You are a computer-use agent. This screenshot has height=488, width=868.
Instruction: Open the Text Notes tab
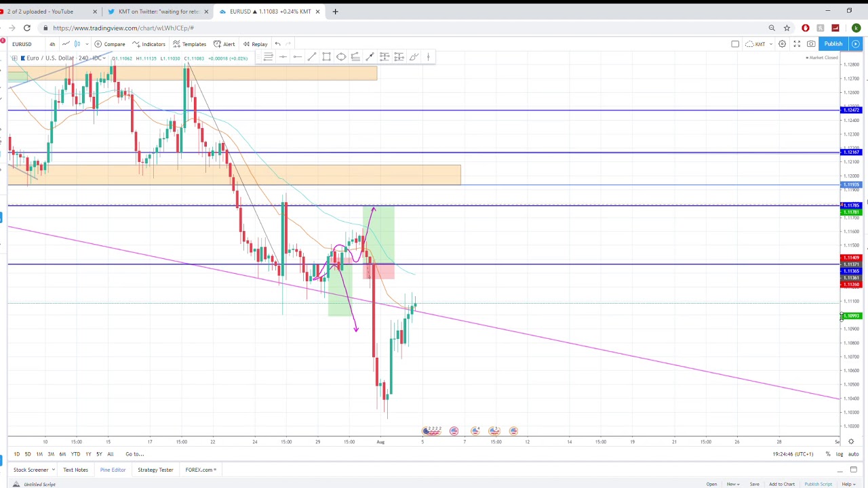[x=75, y=470]
